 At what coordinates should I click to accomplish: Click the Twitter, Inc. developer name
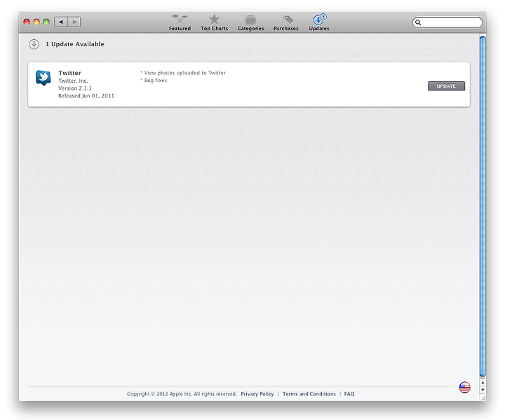(73, 81)
